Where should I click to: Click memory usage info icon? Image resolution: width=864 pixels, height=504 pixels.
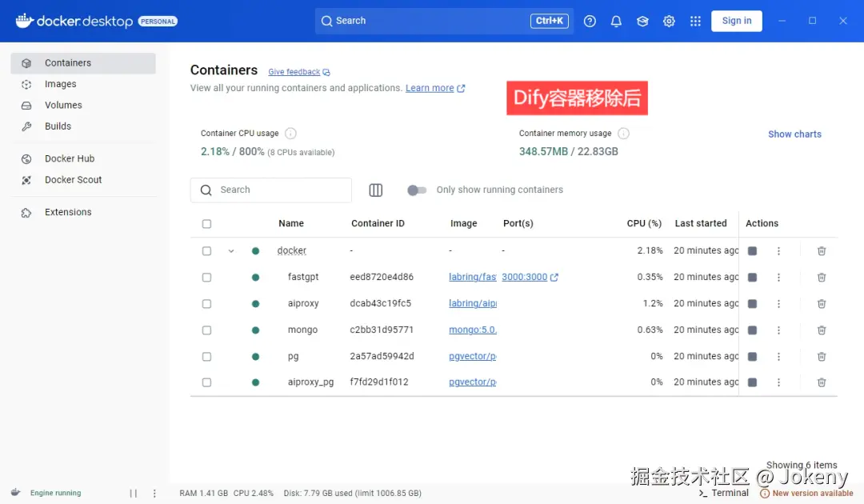click(623, 134)
